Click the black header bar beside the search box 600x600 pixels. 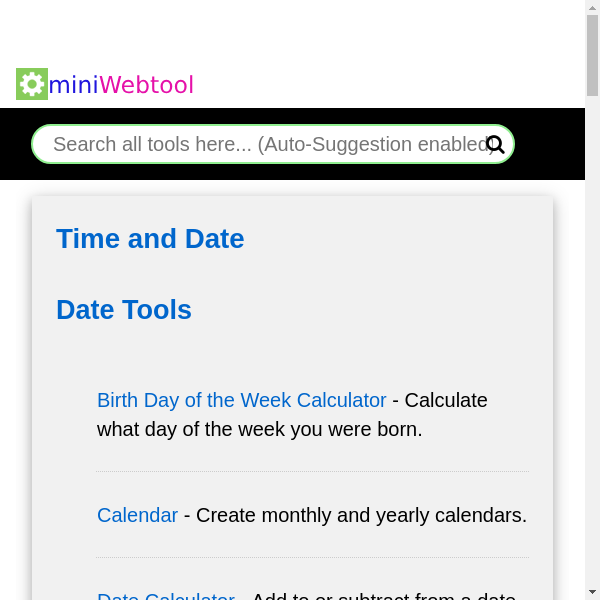click(x=550, y=144)
